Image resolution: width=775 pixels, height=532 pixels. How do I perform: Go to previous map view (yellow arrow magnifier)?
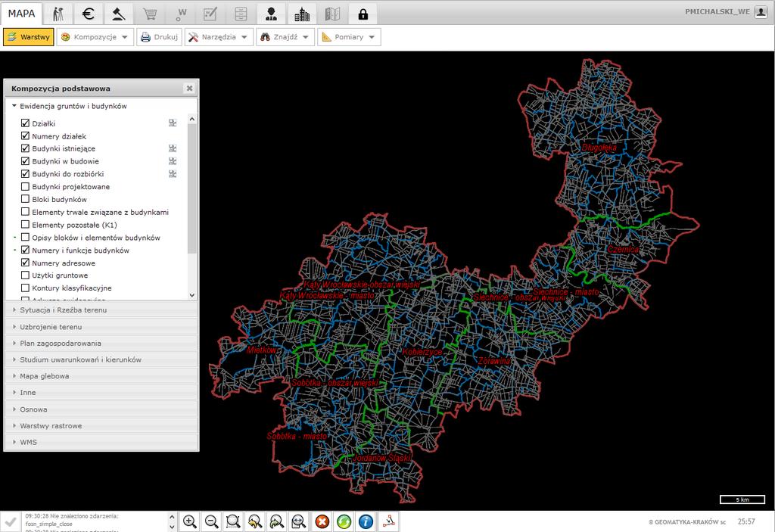[x=255, y=521]
